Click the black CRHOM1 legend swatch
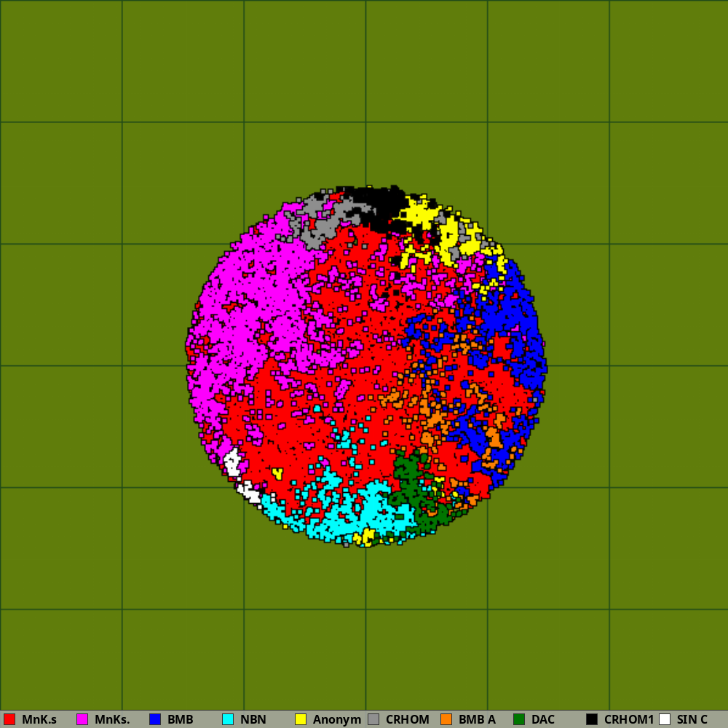This screenshot has width=728, height=728. click(x=593, y=719)
